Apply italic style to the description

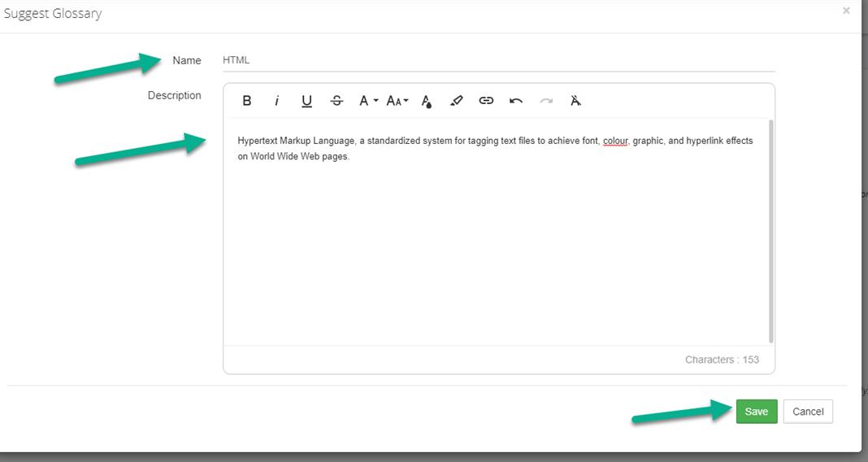[x=277, y=101]
